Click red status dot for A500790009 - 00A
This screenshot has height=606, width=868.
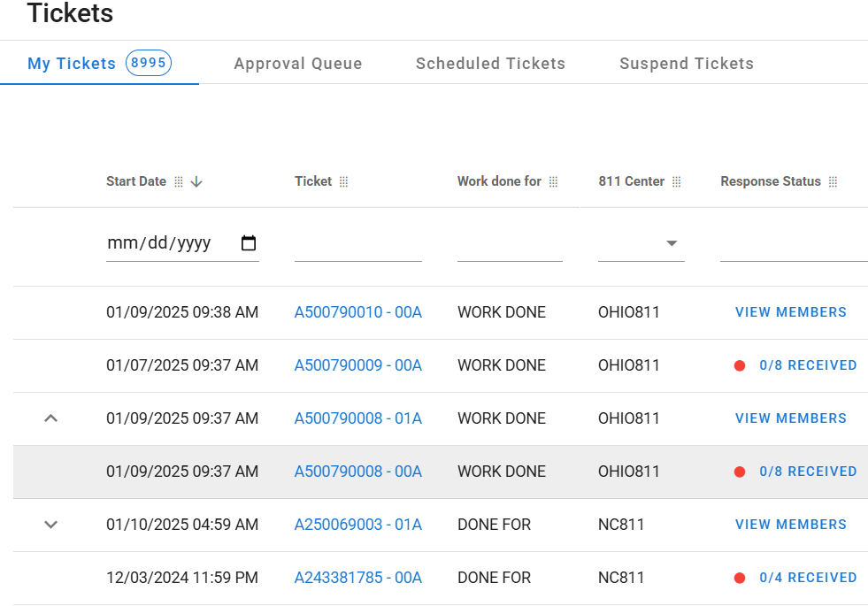740,366
